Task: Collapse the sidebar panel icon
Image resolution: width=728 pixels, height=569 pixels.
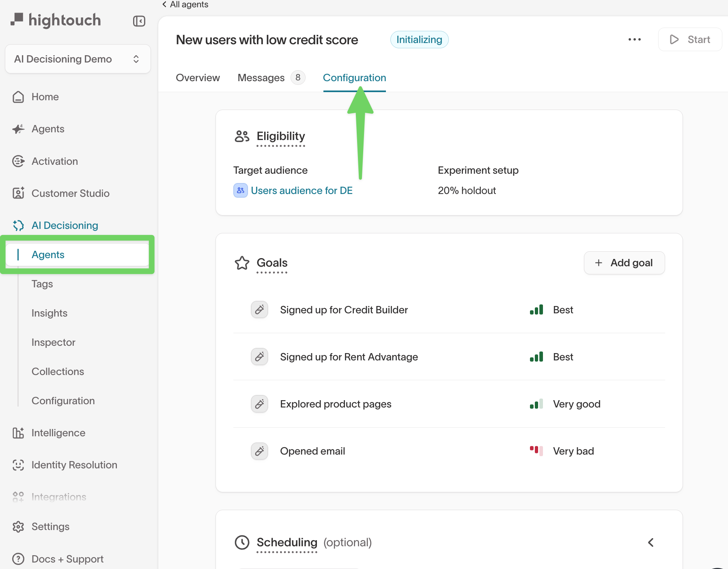Action: (139, 21)
